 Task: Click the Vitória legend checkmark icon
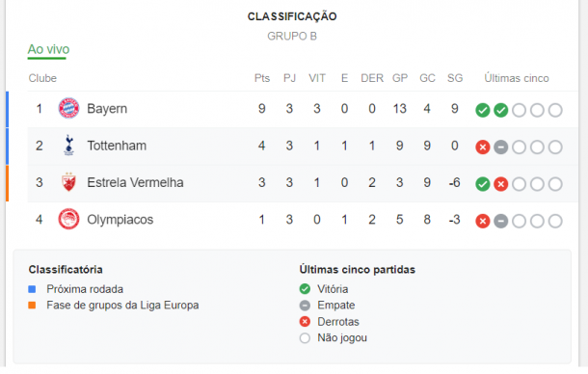pyautogui.click(x=305, y=289)
